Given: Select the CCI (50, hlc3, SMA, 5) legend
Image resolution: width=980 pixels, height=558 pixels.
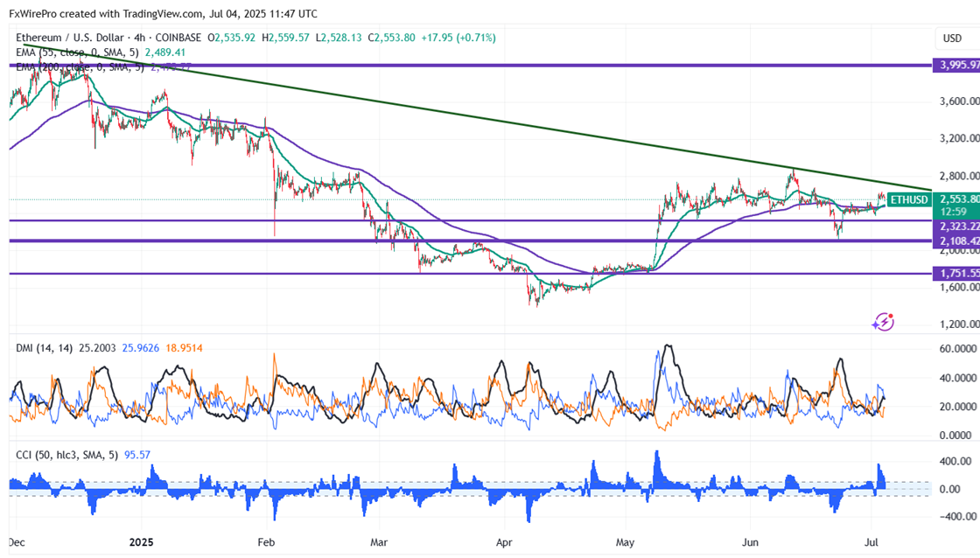Looking at the screenshot, I should (x=66, y=455).
